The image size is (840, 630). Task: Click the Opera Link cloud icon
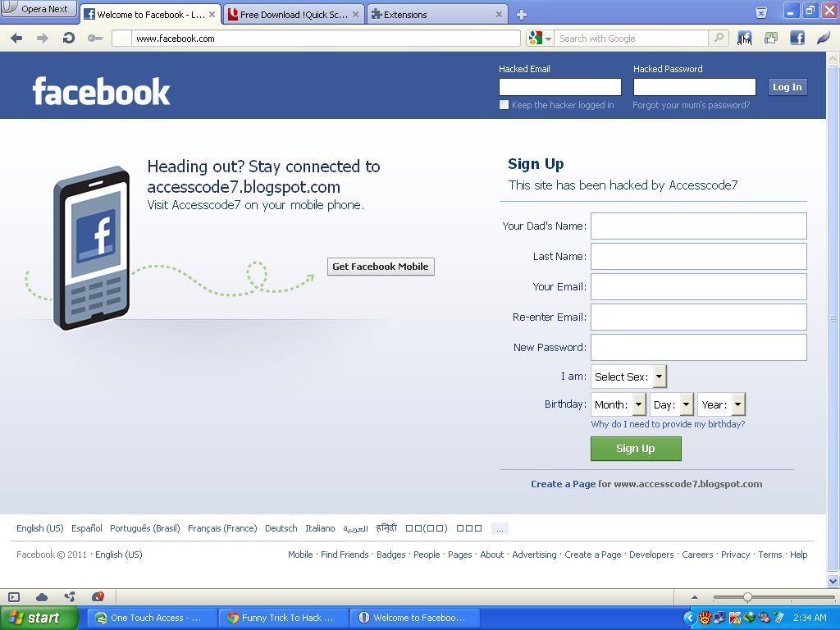coord(42,597)
